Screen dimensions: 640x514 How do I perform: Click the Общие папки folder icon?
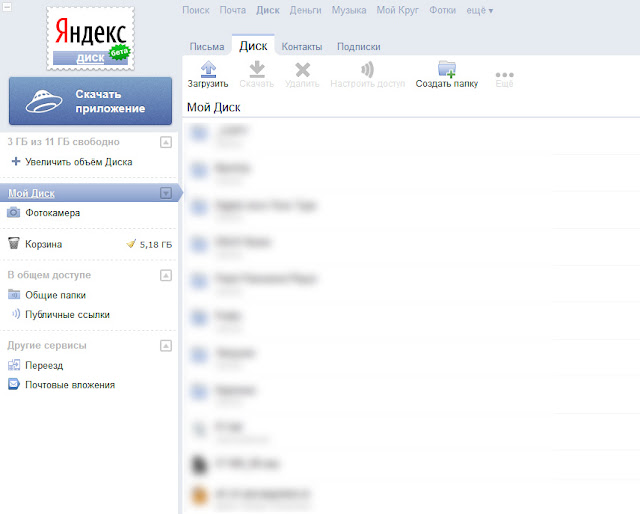pos(14,294)
